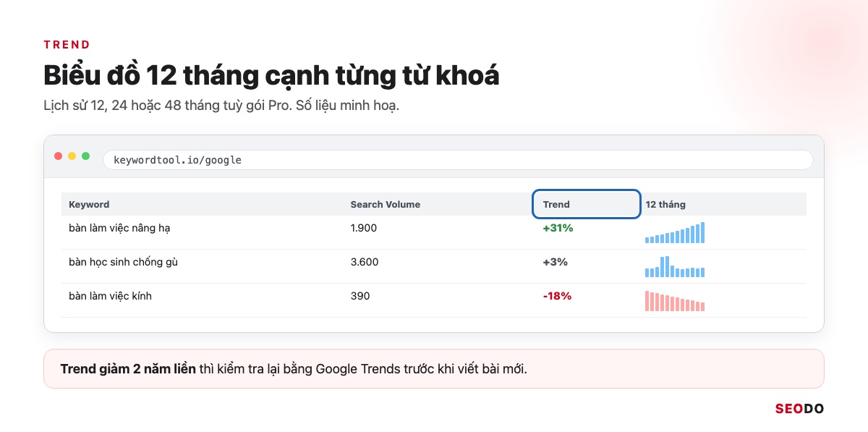Select keyword bàn học sinh chống gù
The width and height of the screenshot is (868, 432).
(123, 262)
